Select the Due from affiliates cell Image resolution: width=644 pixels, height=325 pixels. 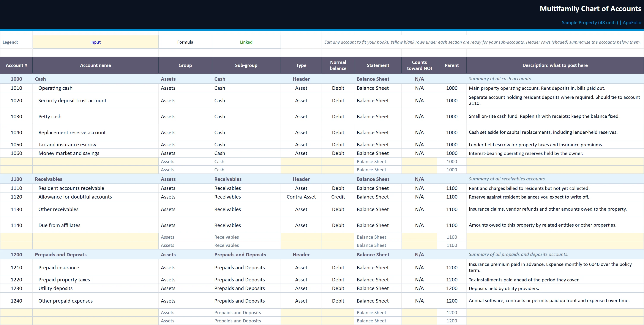pos(96,225)
